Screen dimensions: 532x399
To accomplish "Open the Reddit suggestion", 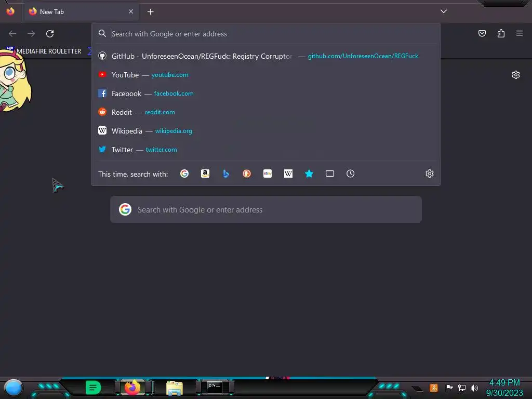I will click(266, 112).
